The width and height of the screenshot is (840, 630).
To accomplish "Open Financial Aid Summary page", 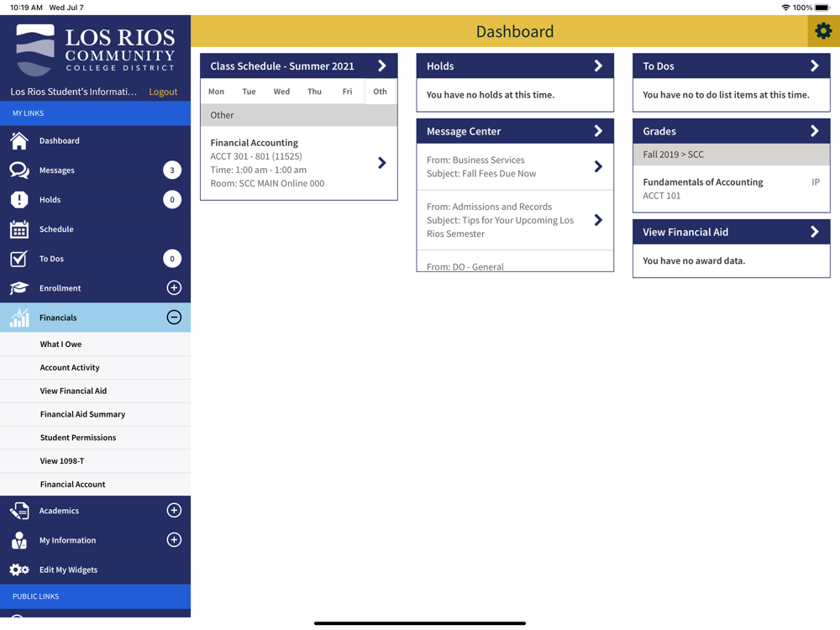I will point(96,414).
